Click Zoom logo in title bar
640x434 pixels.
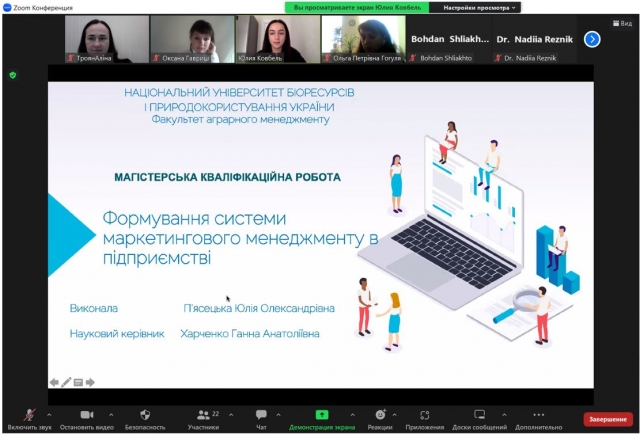(7, 7)
